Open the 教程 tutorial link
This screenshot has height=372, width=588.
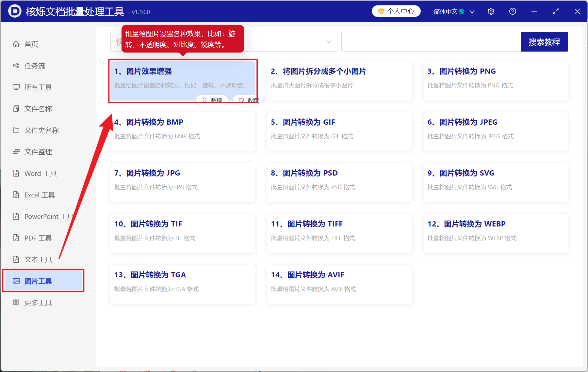(212, 100)
